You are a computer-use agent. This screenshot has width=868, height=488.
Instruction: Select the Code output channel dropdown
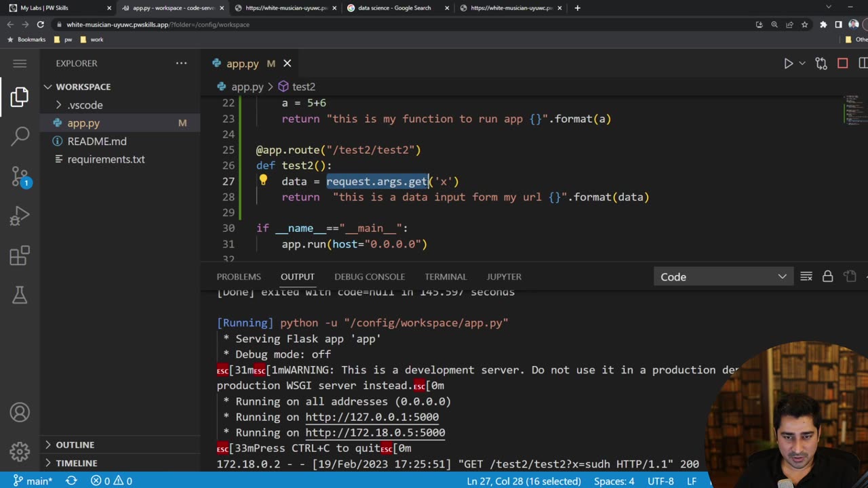point(723,277)
